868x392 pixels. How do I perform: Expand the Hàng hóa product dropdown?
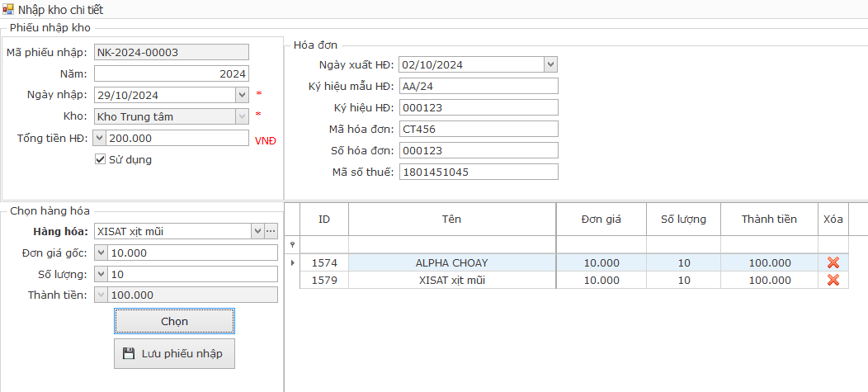[x=257, y=231]
